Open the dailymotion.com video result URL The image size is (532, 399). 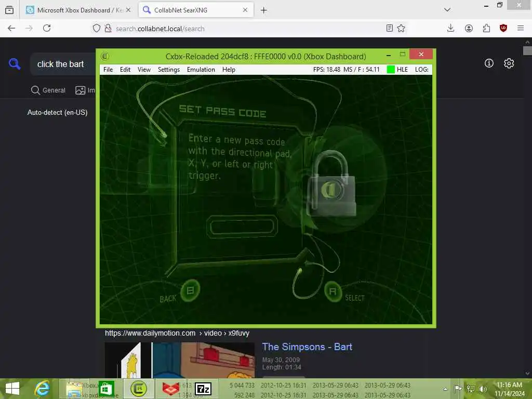(177, 333)
